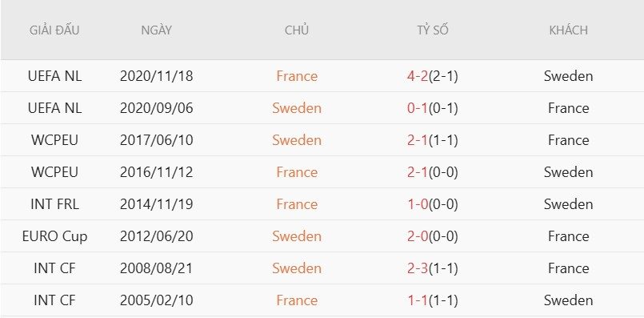Click the 2-1 score on 2016/11/12
Screen dimensions: 644x318
tap(418, 172)
